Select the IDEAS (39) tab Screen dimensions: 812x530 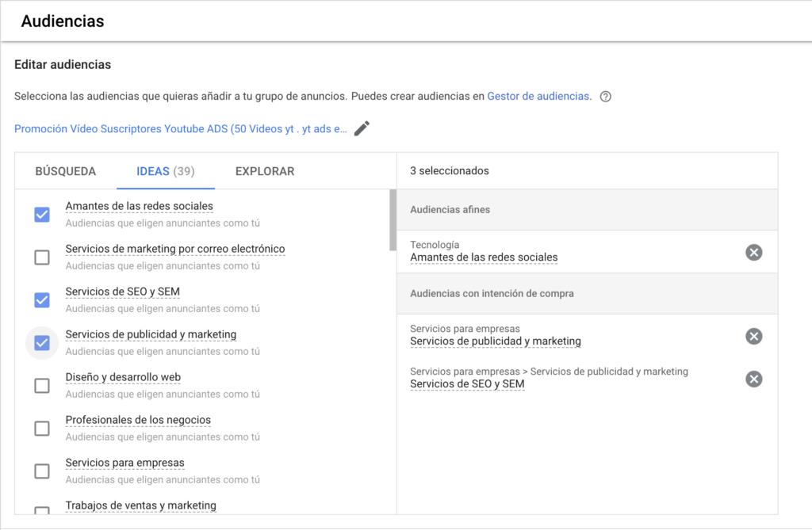tap(166, 171)
